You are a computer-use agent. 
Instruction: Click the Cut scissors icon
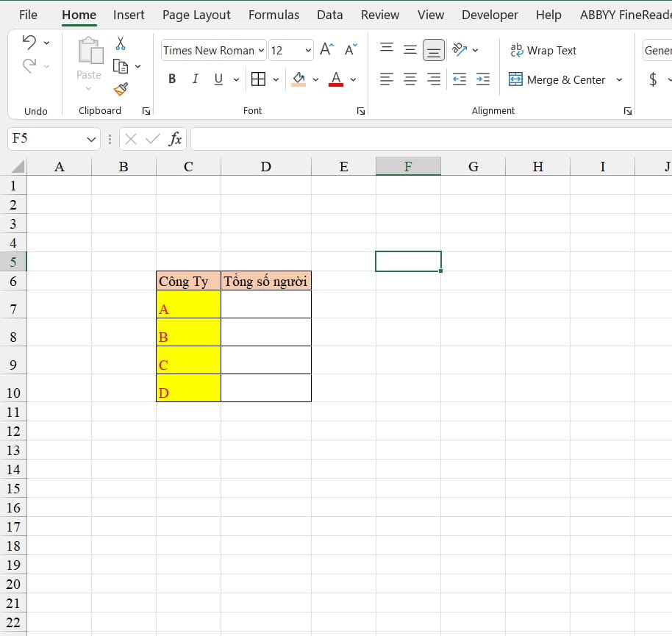click(121, 43)
